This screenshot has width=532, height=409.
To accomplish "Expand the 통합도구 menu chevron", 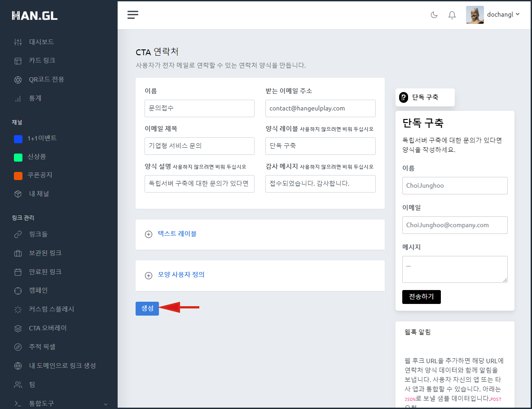I will (106, 404).
